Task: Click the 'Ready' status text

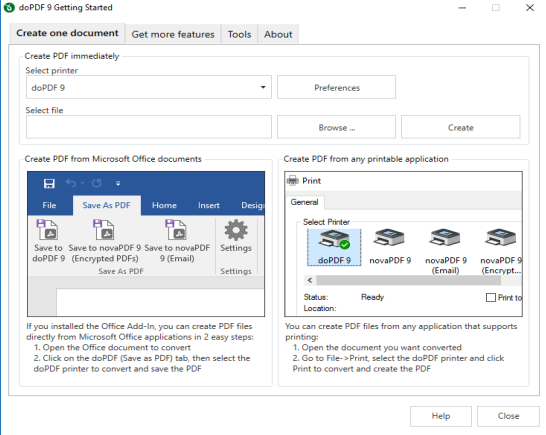Action: pyautogui.click(x=372, y=297)
